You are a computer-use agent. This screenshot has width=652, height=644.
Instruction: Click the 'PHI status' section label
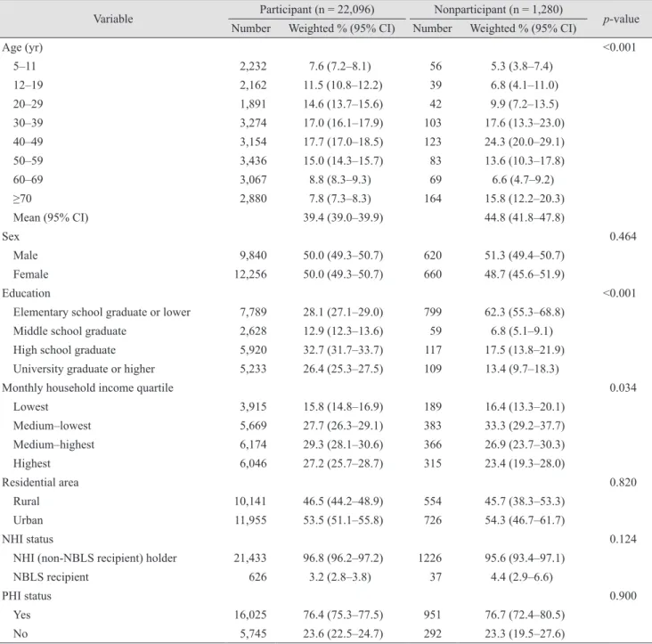coord(27,596)
